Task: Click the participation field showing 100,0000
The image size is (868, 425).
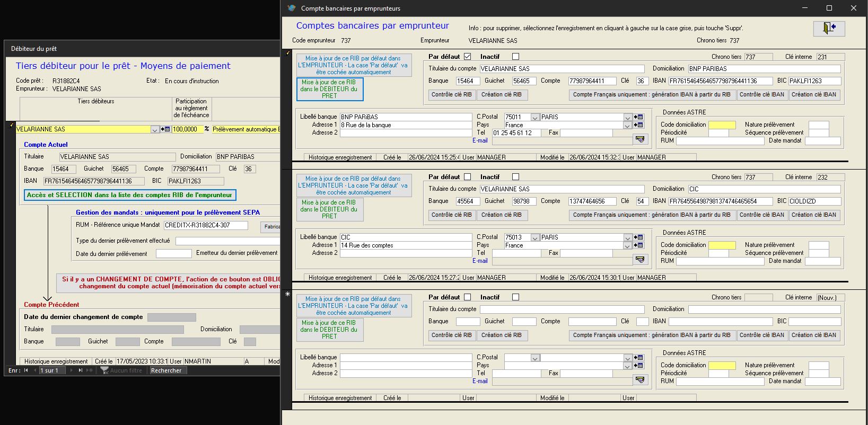Action: 188,129
